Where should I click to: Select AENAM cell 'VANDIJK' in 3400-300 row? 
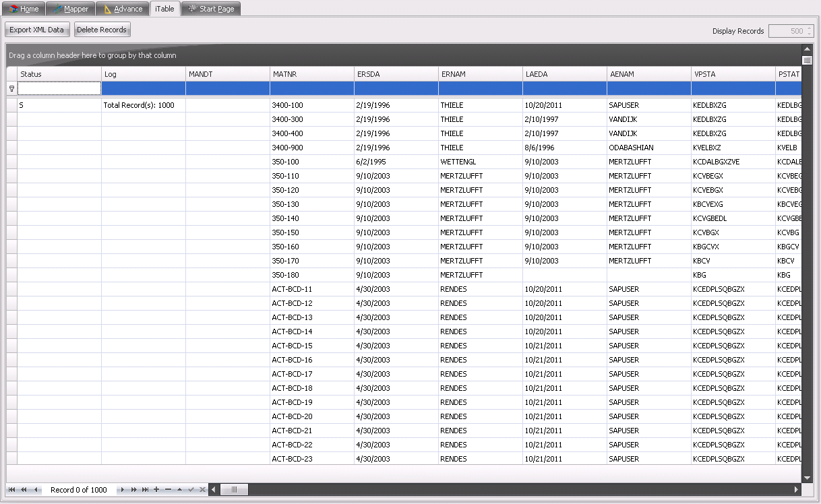(x=649, y=119)
